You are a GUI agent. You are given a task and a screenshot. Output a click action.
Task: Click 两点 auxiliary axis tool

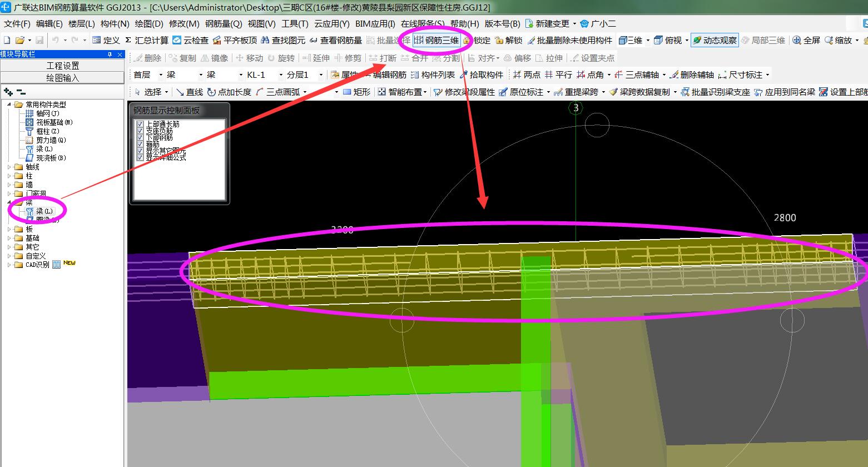pos(527,74)
